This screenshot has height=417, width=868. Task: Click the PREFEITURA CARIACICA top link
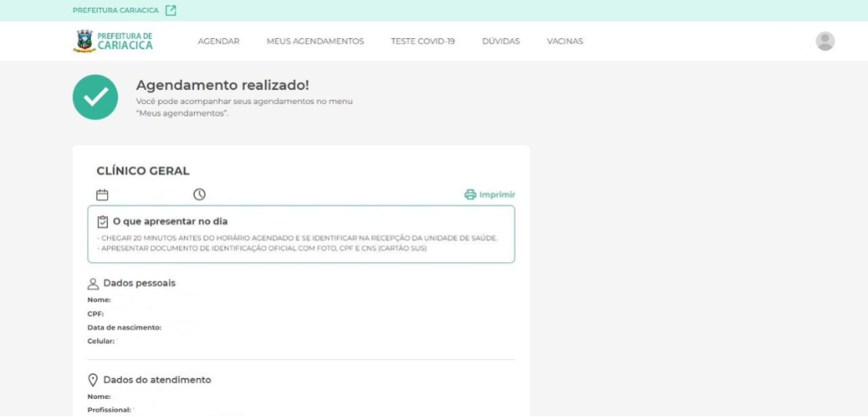116,10
